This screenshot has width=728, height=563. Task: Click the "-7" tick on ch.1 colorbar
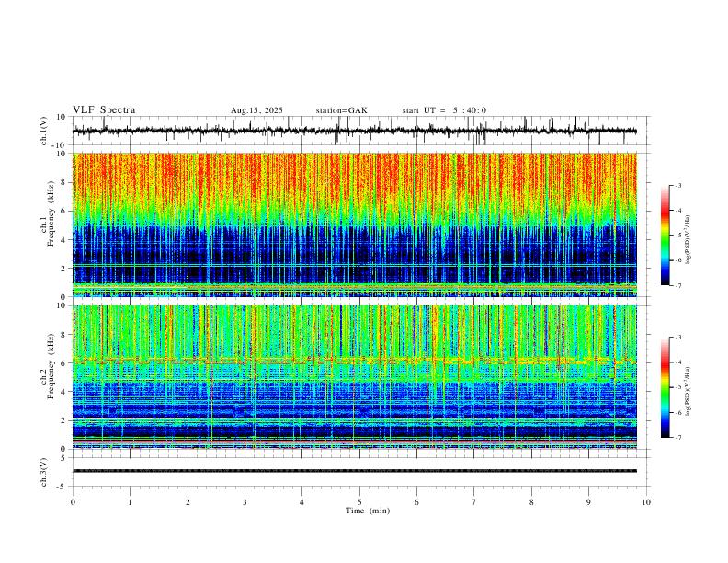pos(677,285)
